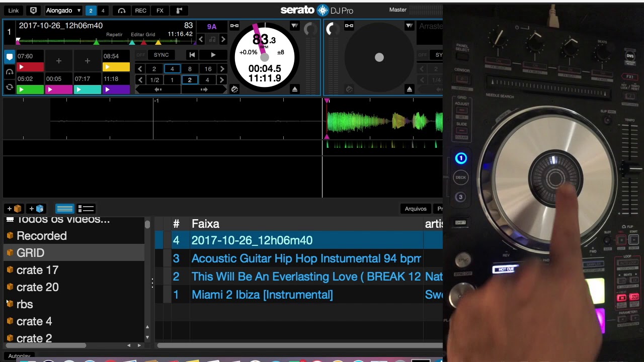Play deck 1 with play button

pos(213,55)
